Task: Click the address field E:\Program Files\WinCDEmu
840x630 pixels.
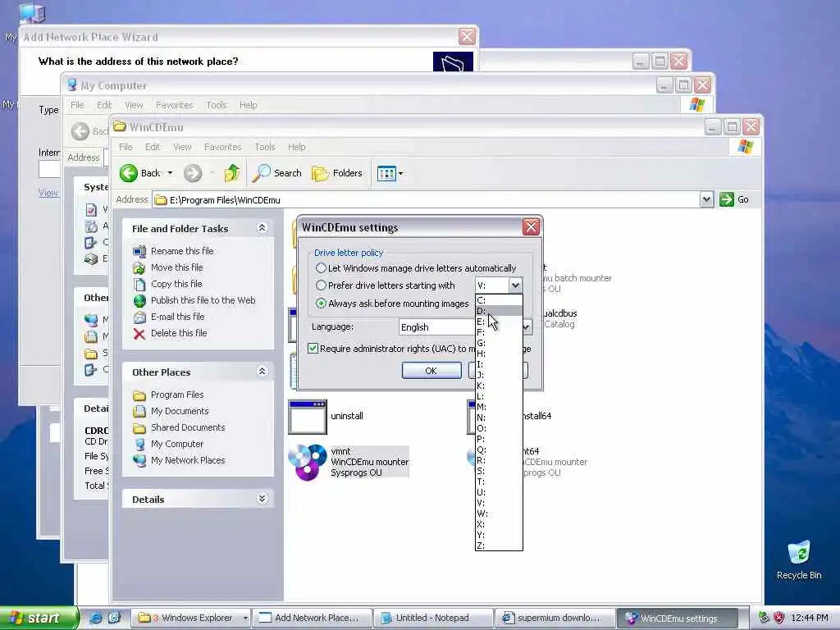Action: click(426, 200)
